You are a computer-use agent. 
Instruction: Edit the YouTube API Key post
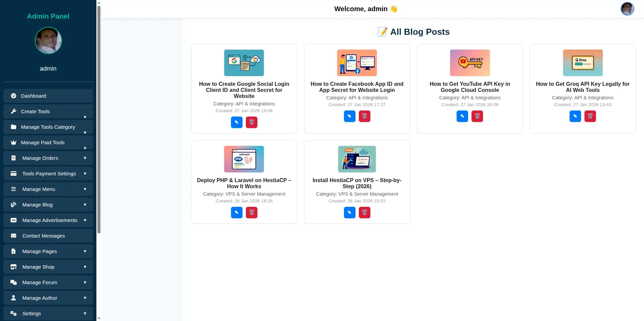462,116
